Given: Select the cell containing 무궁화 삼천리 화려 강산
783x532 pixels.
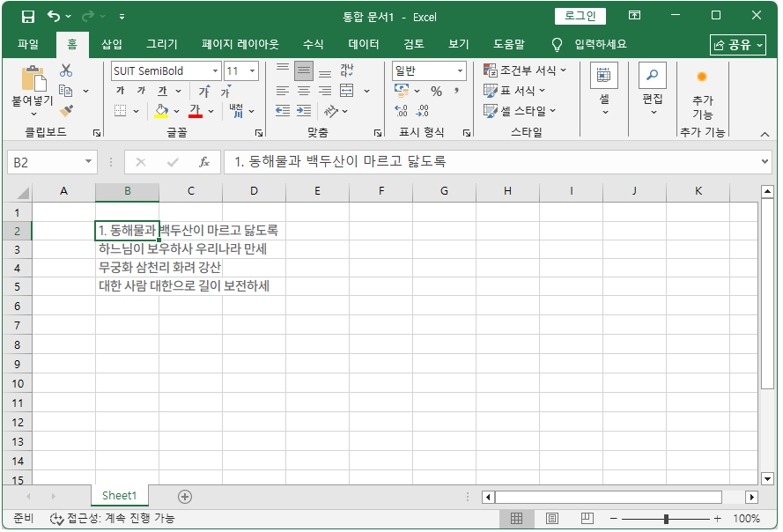Looking at the screenshot, I should point(127,267).
